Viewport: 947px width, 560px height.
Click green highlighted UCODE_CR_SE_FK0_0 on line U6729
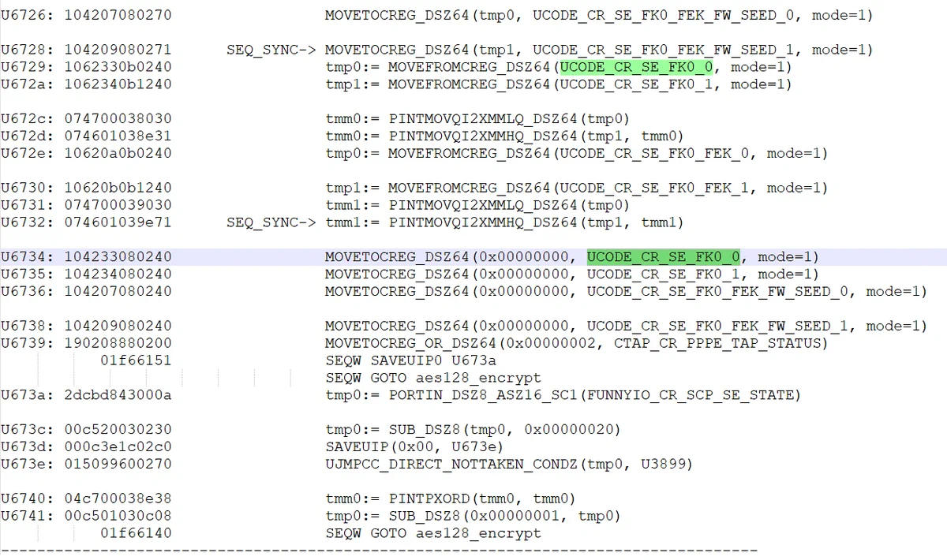pyautogui.click(x=637, y=67)
